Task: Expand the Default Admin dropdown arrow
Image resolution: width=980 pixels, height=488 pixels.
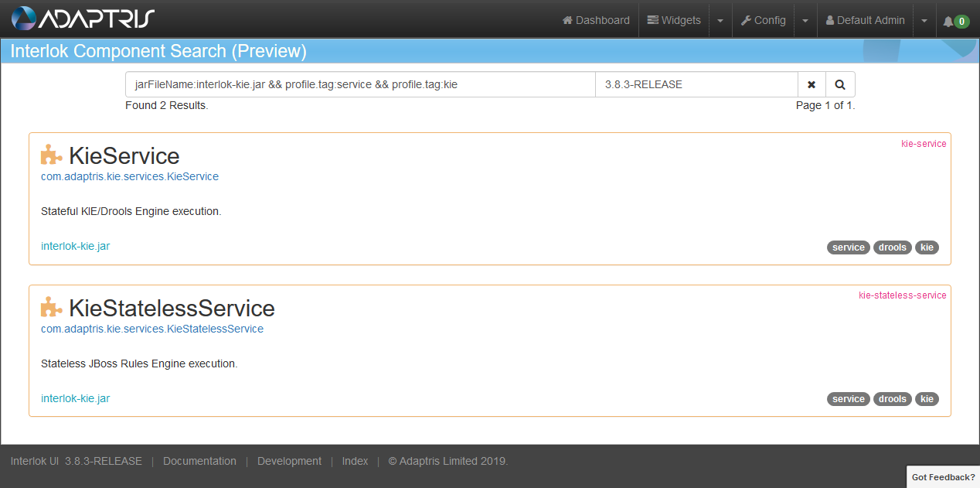Action: point(924,20)
